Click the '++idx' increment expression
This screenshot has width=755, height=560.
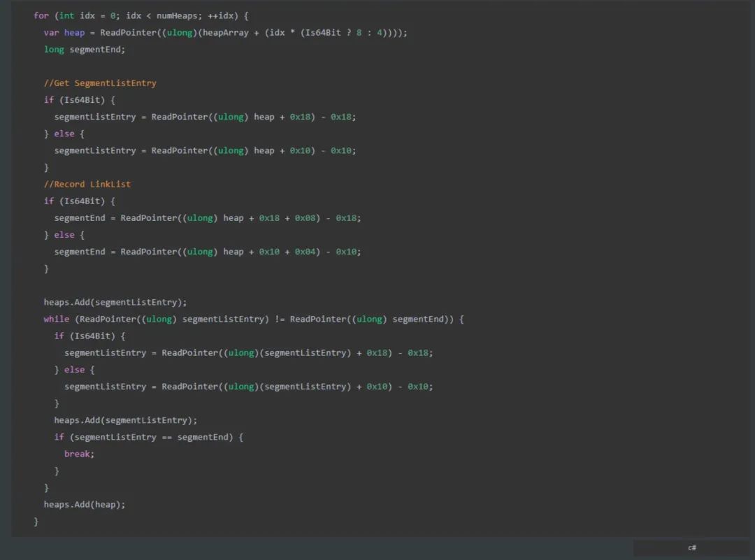tap(220, 16)
